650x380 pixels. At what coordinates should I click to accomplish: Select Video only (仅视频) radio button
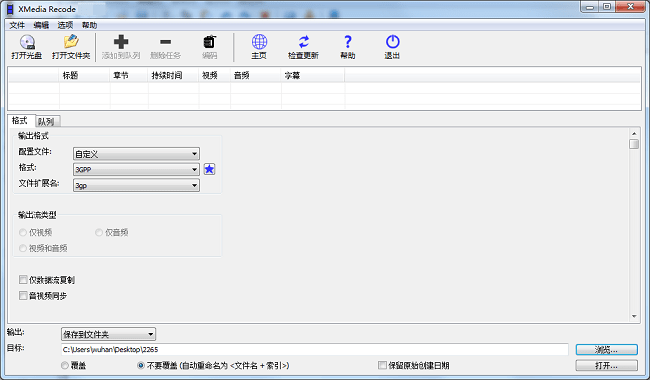point(23,232)
